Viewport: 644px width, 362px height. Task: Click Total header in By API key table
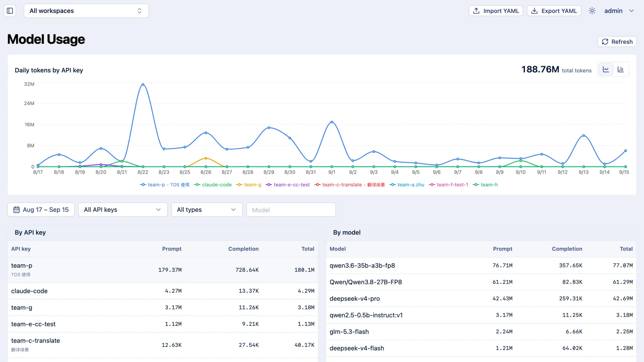[308, 249]
